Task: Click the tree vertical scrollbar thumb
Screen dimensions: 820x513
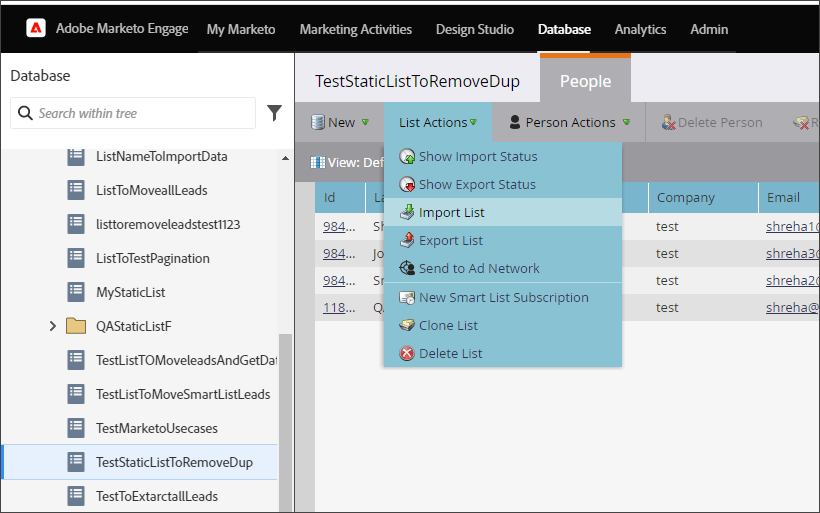Action: click(286, 423)
